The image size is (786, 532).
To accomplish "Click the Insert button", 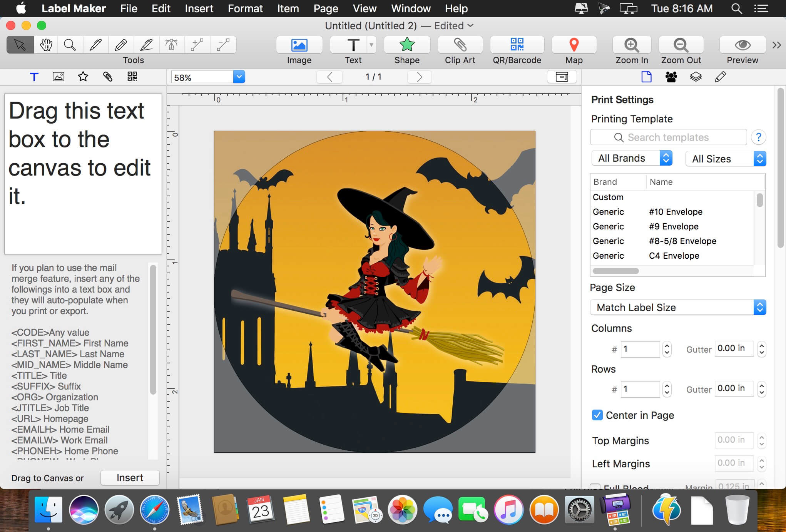I will click(130, 478).
